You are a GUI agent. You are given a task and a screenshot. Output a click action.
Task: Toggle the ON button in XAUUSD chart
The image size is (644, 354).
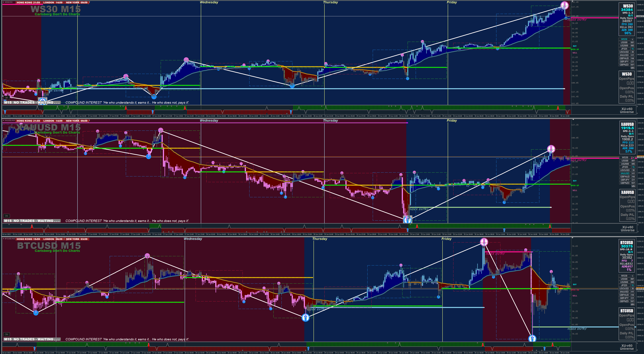pyautogui.click(x=7, y=216)
